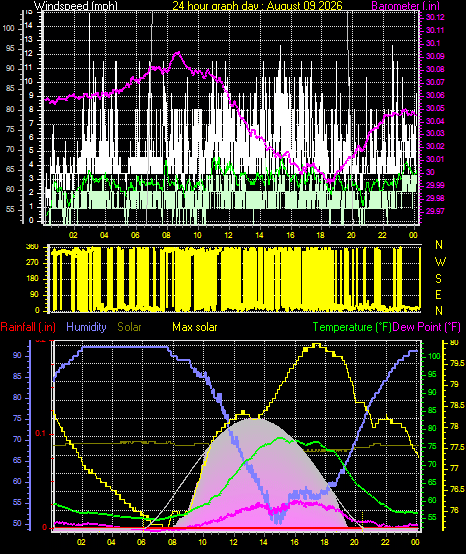Screen dimensions: 466x554
Task: Click the 270 degree axis label
Action: [32, 263]
